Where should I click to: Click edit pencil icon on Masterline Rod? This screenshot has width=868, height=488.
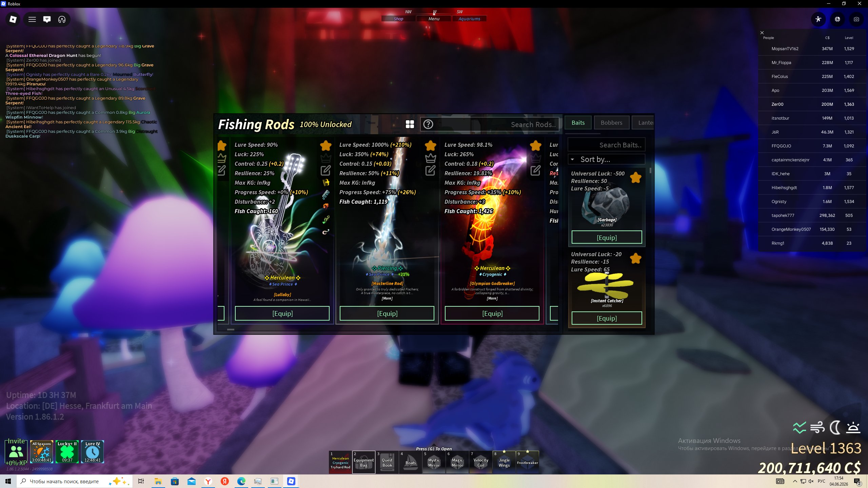coord(431,170)
